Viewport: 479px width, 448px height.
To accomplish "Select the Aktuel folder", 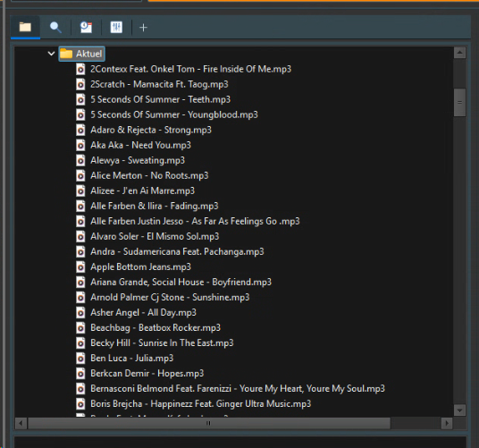I will pyautogui.click(x=82, y=54).
